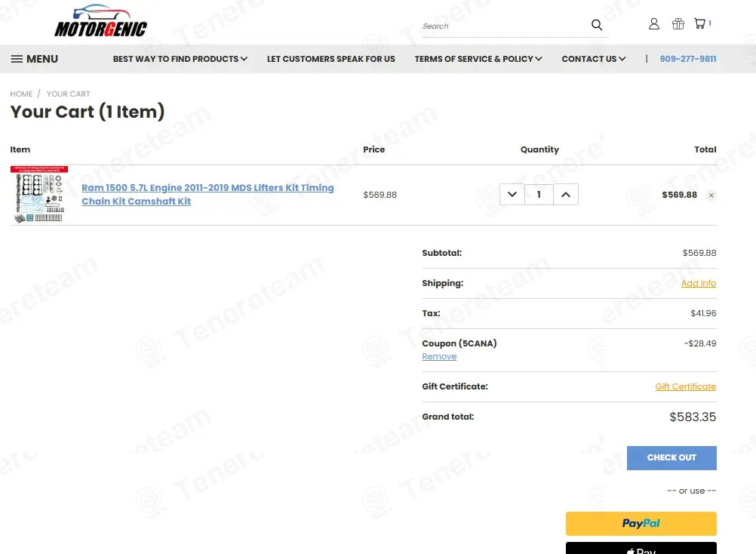Decrease quantity with the down arrow
The image size is (756, 554).
pyautogui.click(x=512, y=194)
